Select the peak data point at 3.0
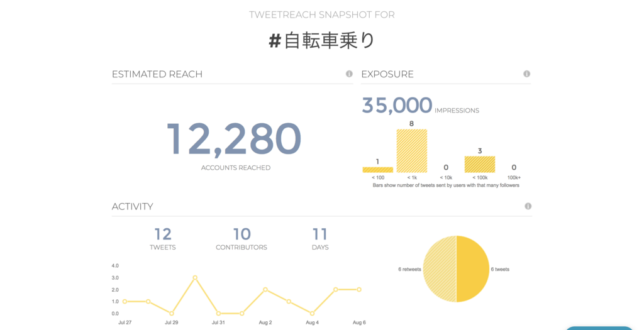644x330 pixels. pyautogui.click(x=195, y=278)
